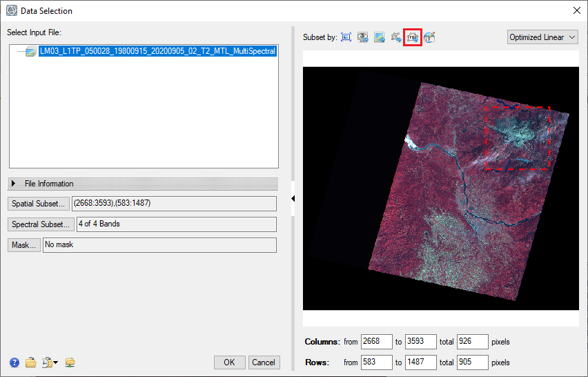Click the Use Full Extent subset icon
The width and height of the screenshot is (588, 377).
346,37
